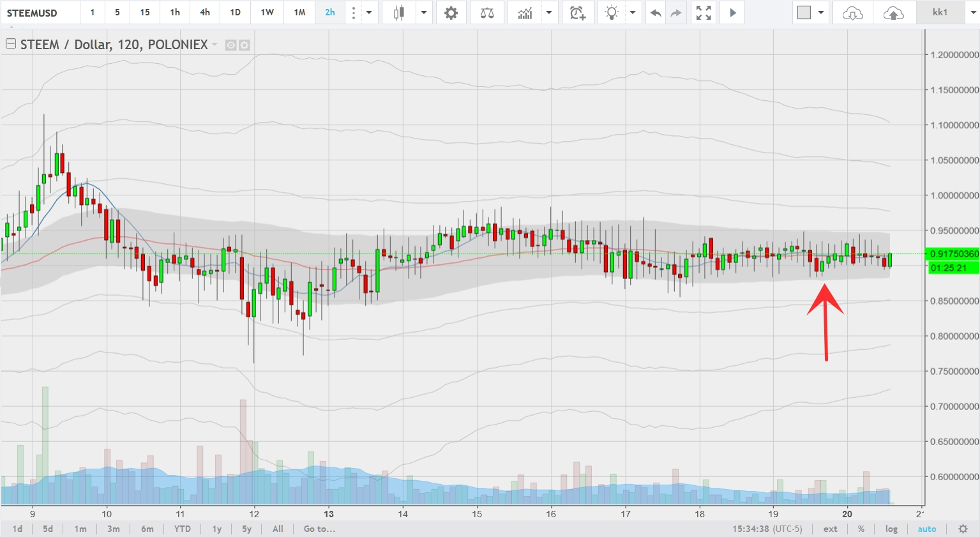This screenshot has width=980, height=537.
Task: Set date range to 1m
Action: [80, 529]
